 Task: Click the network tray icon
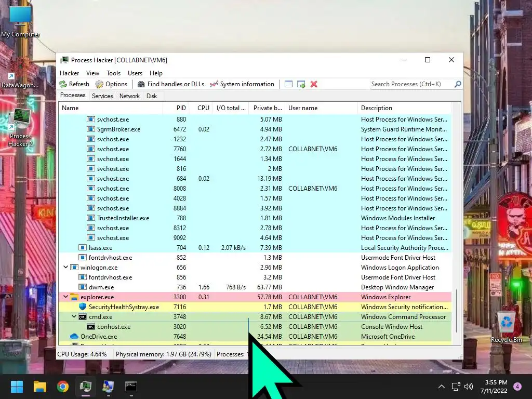pos(456,387)
